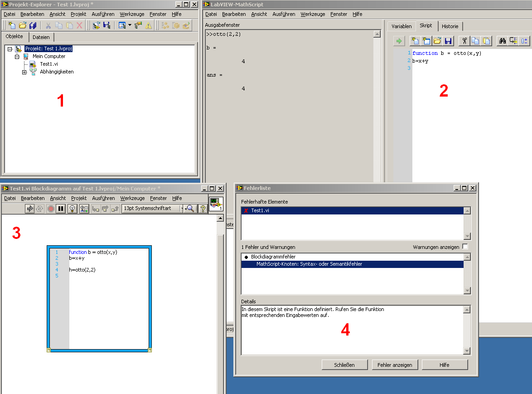
Task: Switch to the Objekte tab
Action: point(14,37)
